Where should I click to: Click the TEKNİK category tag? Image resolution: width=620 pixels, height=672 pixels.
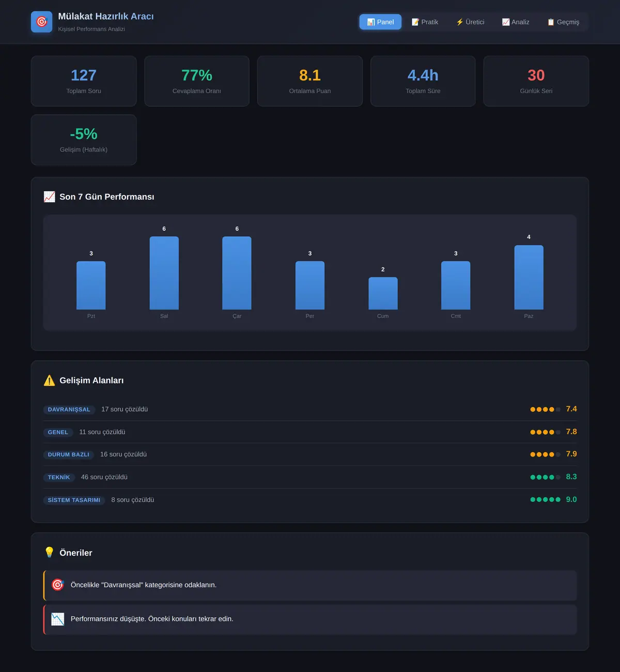59,477
